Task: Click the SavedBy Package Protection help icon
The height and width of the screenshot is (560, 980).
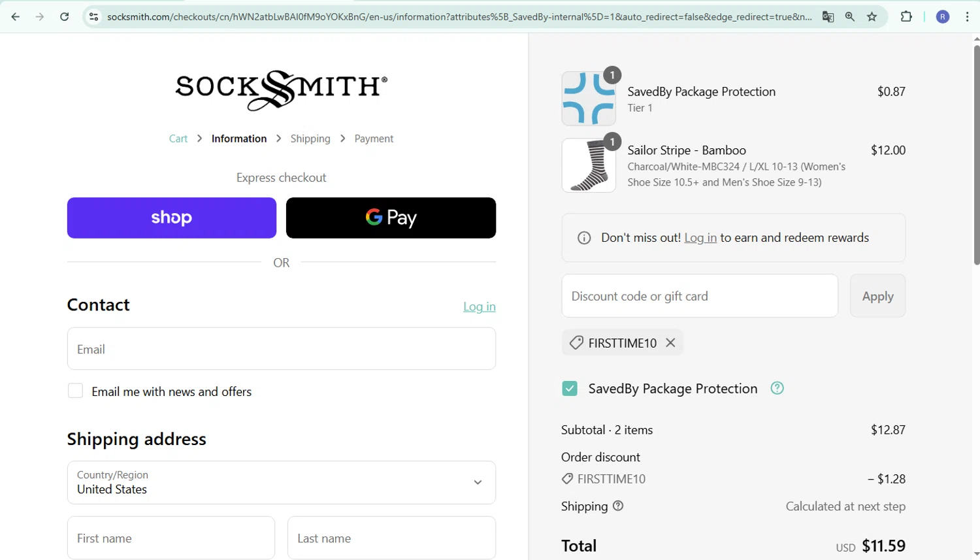Action: 777,388
